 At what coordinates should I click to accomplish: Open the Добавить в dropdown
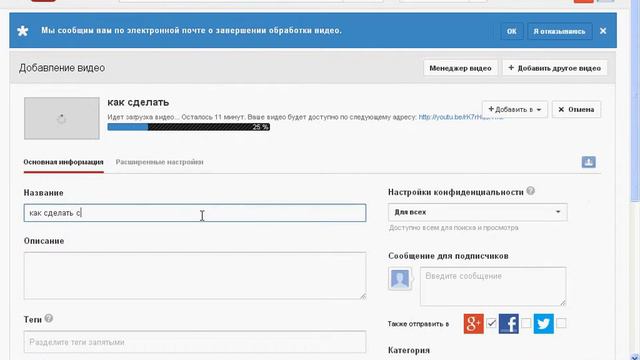[x=515, y=109]
